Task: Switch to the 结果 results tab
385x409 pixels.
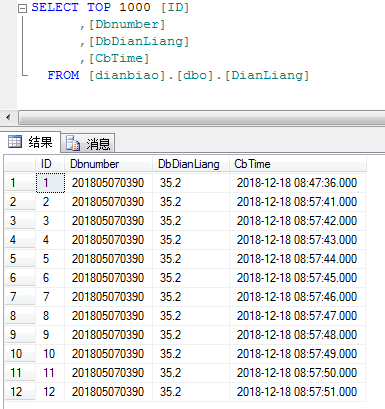Action: [30, 142]
